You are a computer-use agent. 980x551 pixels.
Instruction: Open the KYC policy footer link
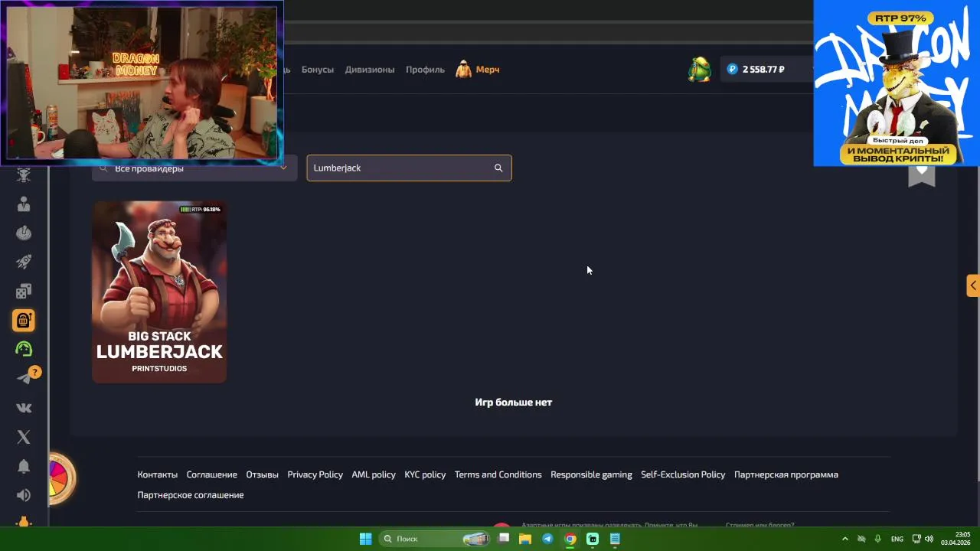pos(425,474)
